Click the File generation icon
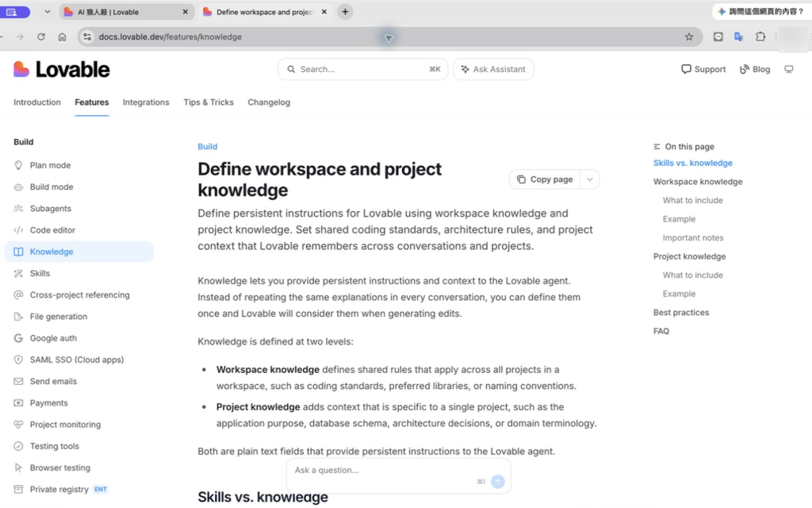The image size is (812, 508). [x=19, y=317]
